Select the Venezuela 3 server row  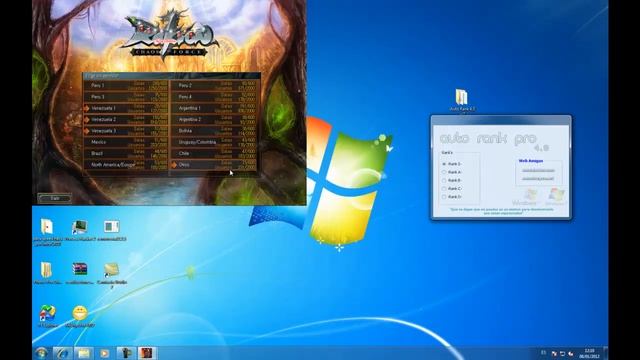click(126, 131)
